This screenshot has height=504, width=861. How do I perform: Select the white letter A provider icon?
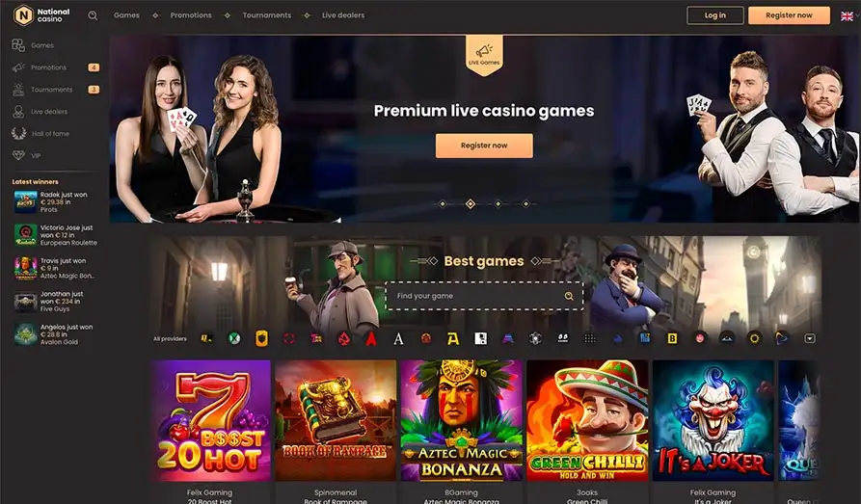(398, 339)
